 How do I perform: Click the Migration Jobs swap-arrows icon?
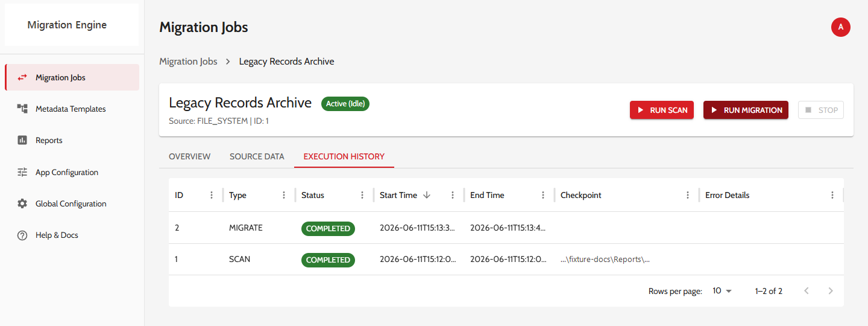click(x=22, y=77)
